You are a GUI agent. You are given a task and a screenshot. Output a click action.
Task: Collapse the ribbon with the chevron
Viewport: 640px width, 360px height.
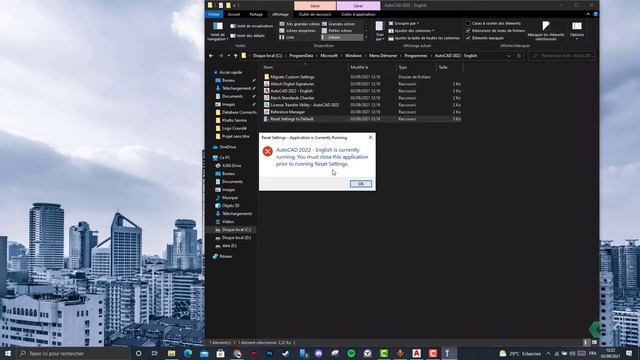point(588,14)
